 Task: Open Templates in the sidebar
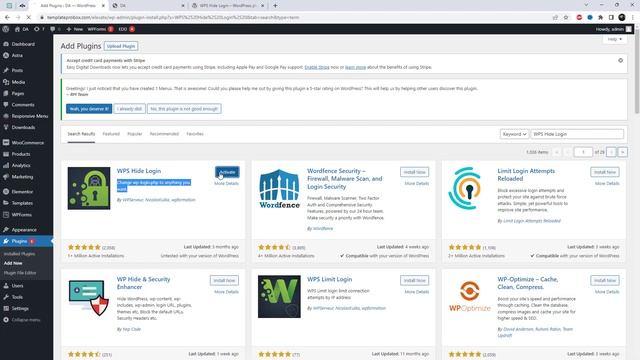pyautogui.click(x=22, y=203)
